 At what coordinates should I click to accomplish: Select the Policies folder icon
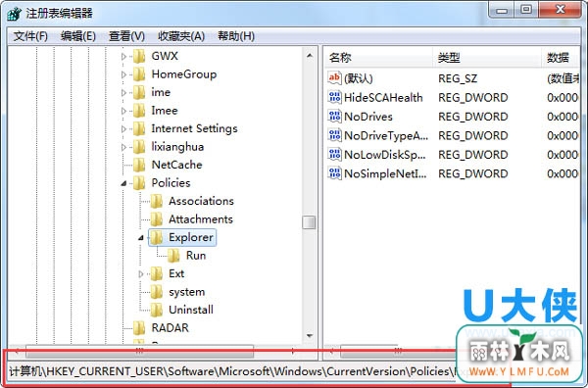tap(139, 183)
